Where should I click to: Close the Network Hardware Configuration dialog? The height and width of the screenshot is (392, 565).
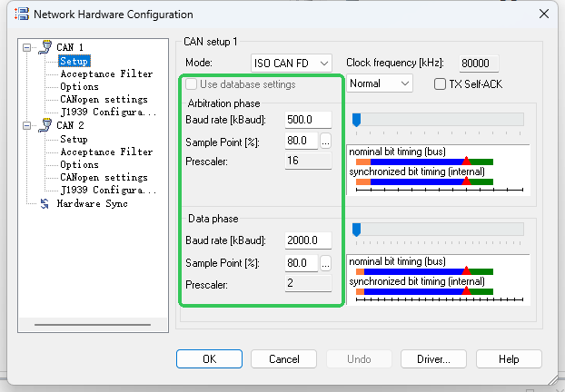pyautogui.click(x=544, y=14)
